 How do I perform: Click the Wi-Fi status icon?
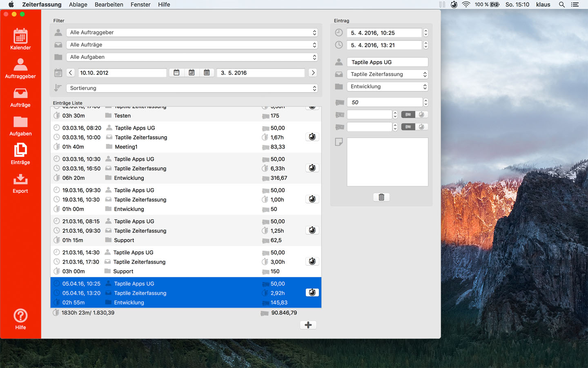[466, 4]
